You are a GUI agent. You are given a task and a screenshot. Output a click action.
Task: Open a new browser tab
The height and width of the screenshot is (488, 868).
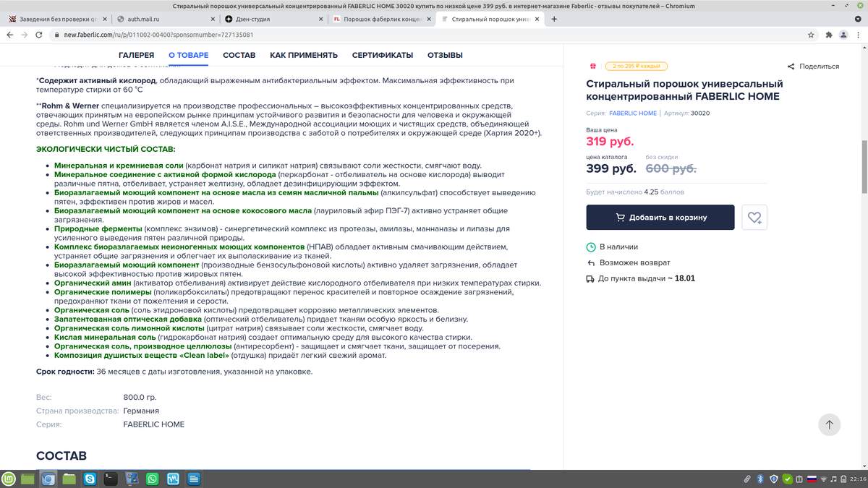pyautogui.click(x=554, y=19)
